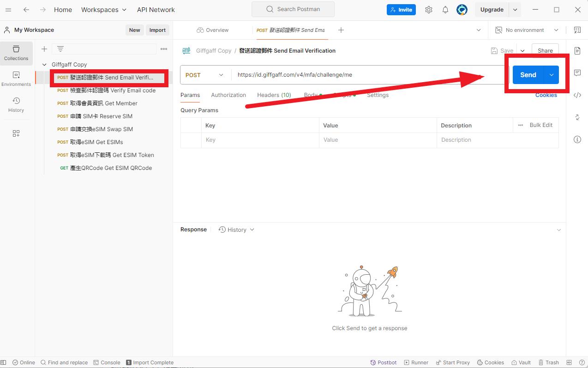Open the collections more options ellipsis
The width and height of the screenshot is (588, 368).
[x=164, y=49]
